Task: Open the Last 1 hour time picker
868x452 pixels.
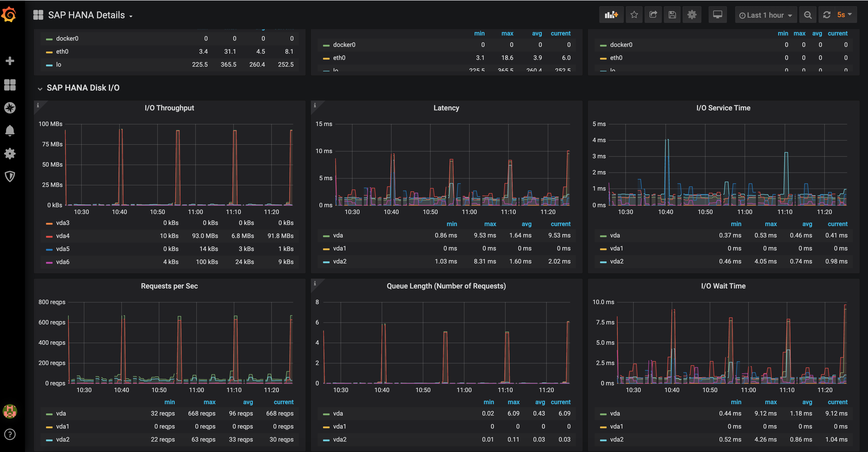Action: [x=765, y=15]
